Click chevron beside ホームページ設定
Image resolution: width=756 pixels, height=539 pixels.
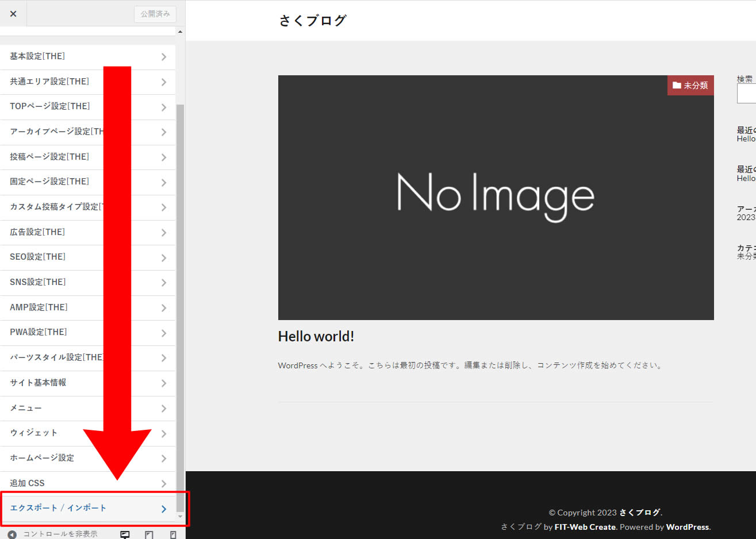164,459
